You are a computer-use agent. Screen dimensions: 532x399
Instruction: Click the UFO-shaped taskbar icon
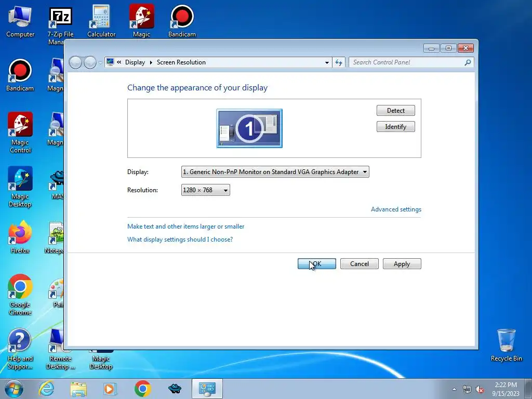(x=175, y=389)
